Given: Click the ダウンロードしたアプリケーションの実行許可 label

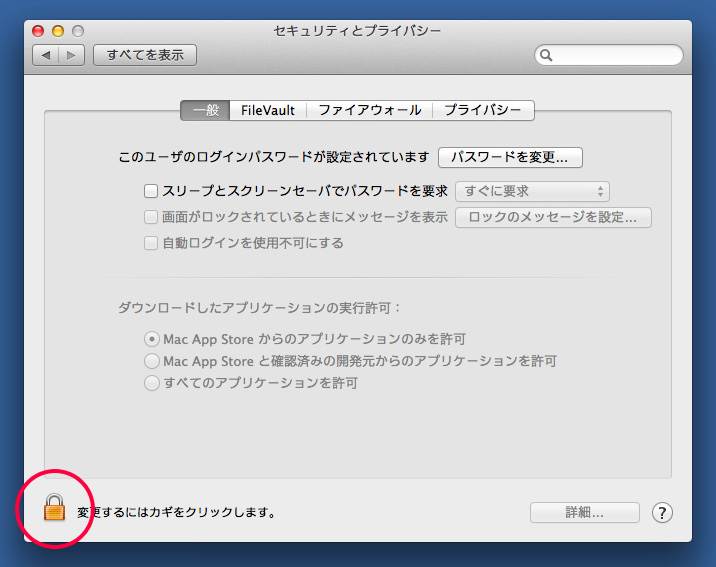Looking at the screenshot, I should (x=259, y=308).
